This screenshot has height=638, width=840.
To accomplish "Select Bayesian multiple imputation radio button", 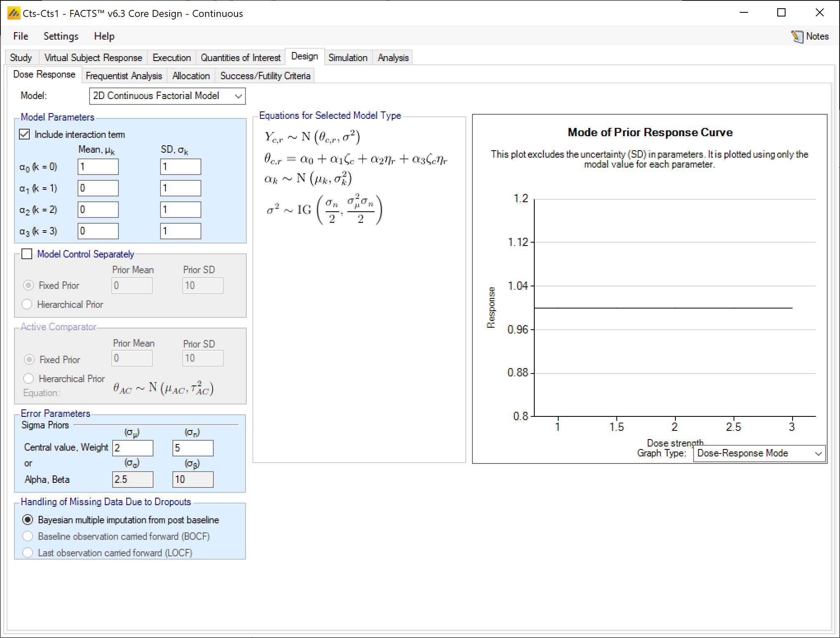I will tap(28, 520).
